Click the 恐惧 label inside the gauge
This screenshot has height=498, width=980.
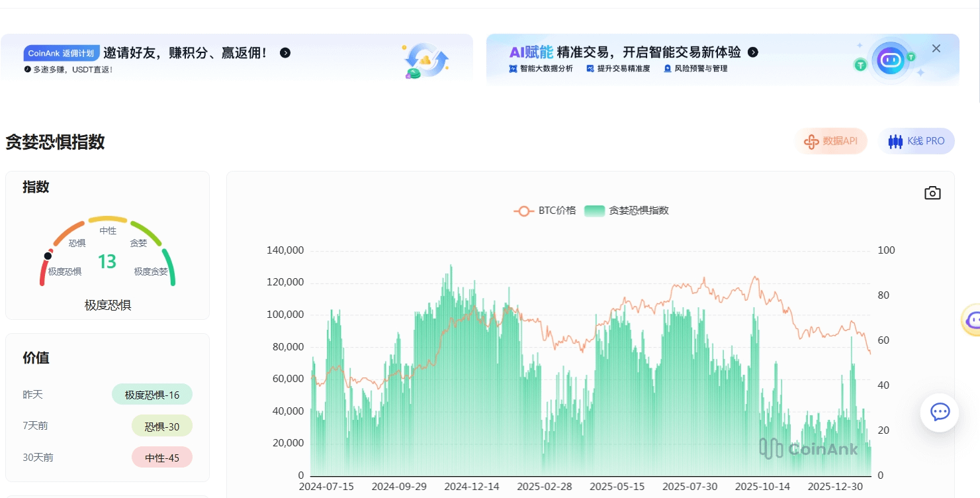coord(77,243)
